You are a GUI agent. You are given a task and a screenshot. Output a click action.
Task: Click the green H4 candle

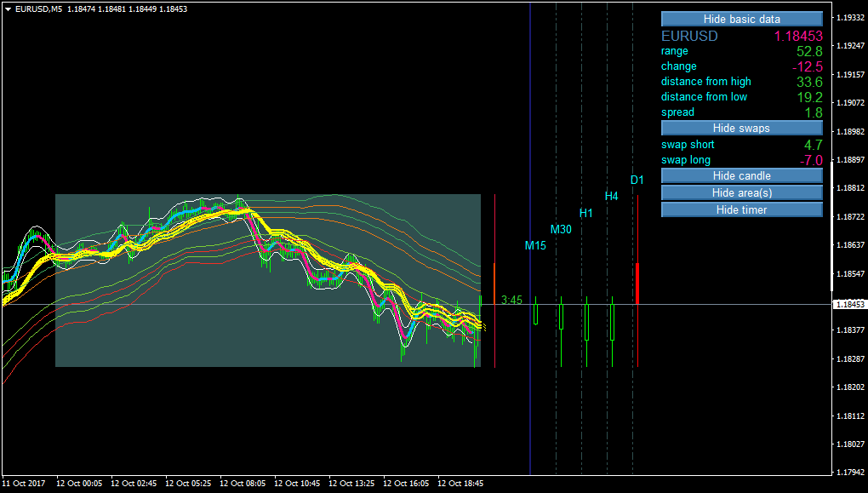pyautogui.click(x=612, y=323)
